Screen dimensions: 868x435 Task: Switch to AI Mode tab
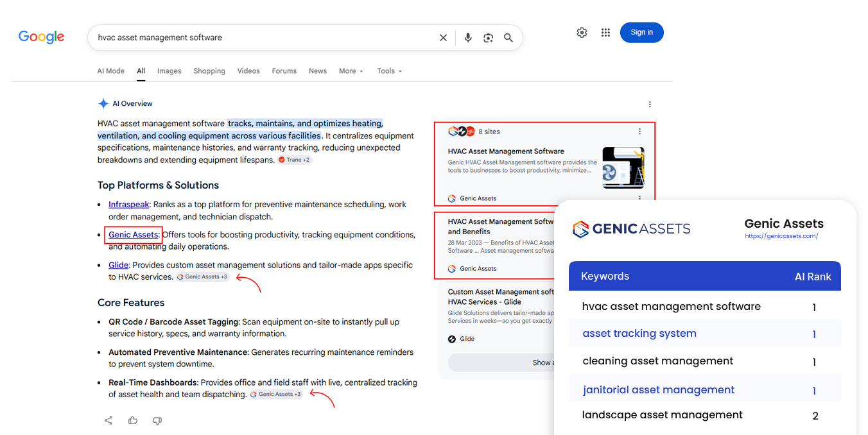111,71
